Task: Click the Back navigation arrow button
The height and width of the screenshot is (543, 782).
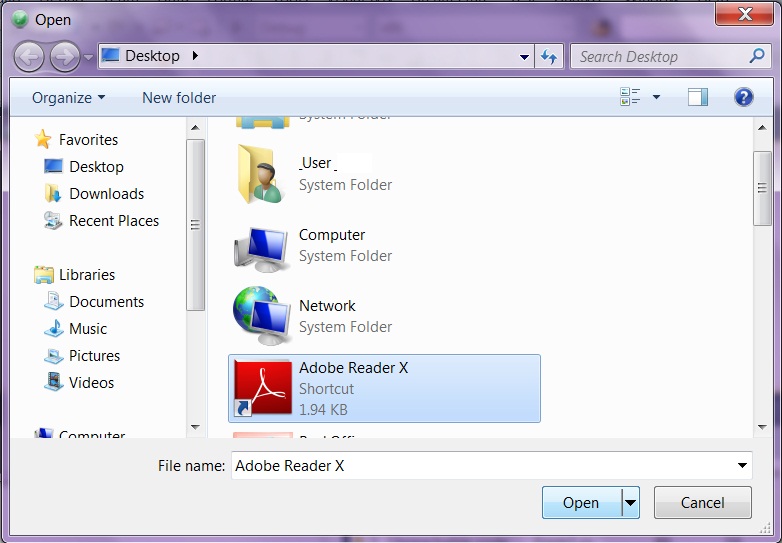Action: pos(28,56)
